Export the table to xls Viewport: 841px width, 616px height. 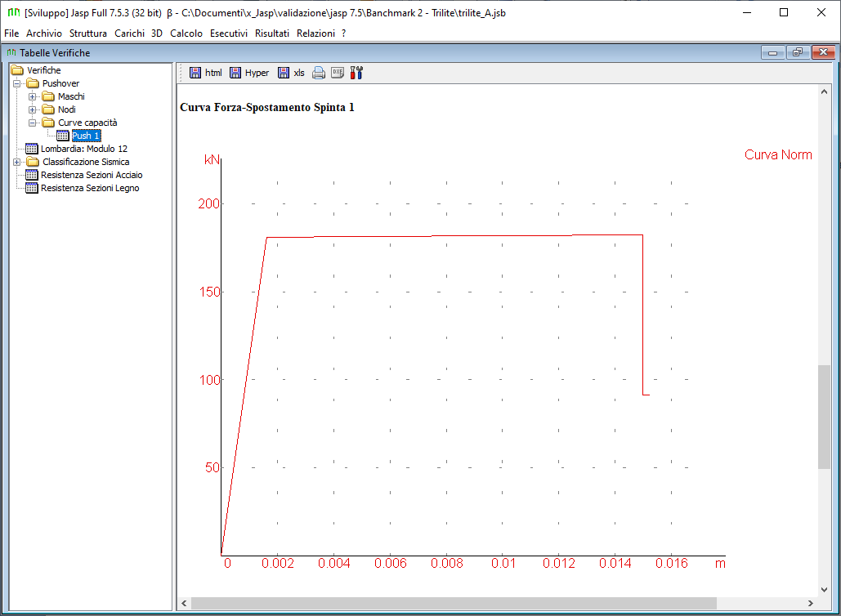pyautogui.click(x=291, y=73)
